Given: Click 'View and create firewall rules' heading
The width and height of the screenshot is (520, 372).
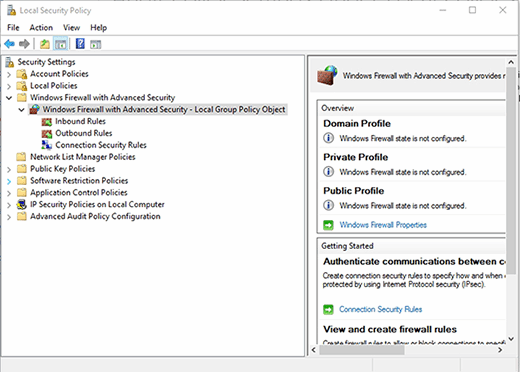Looking at the screenshot, I should click(390, 329).
